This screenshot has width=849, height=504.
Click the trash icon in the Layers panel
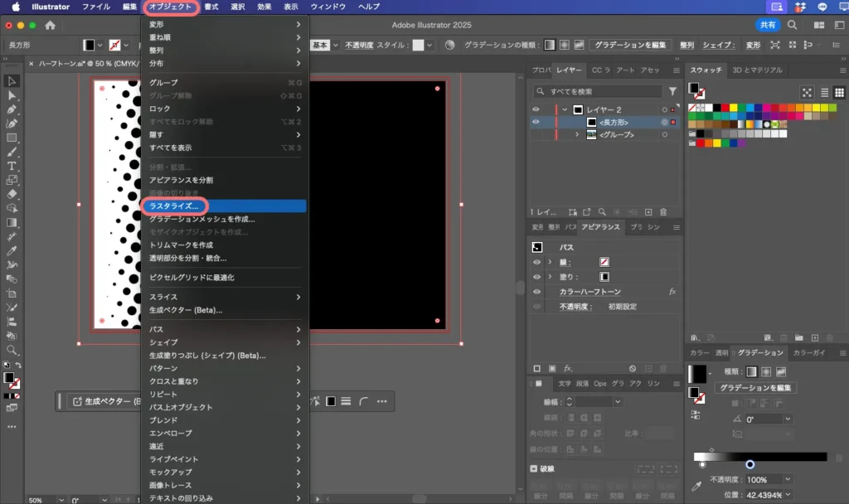pyautogui.click(x=663, y=211)
